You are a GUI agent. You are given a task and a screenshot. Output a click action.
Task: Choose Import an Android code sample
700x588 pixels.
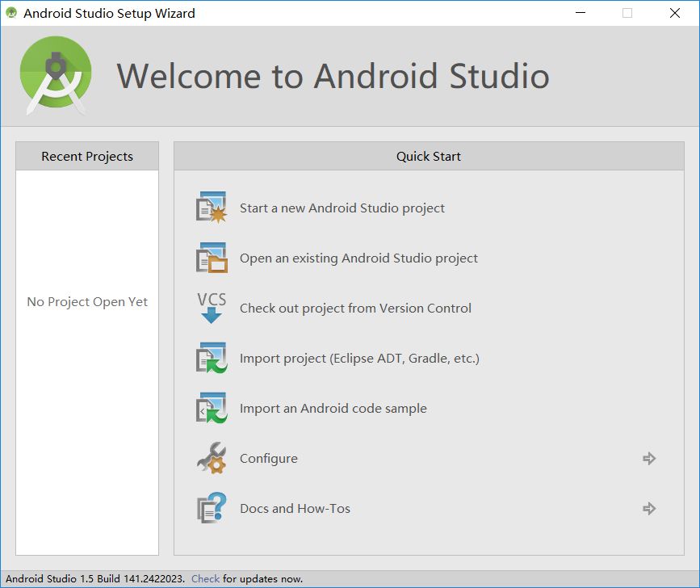(333, 409)
